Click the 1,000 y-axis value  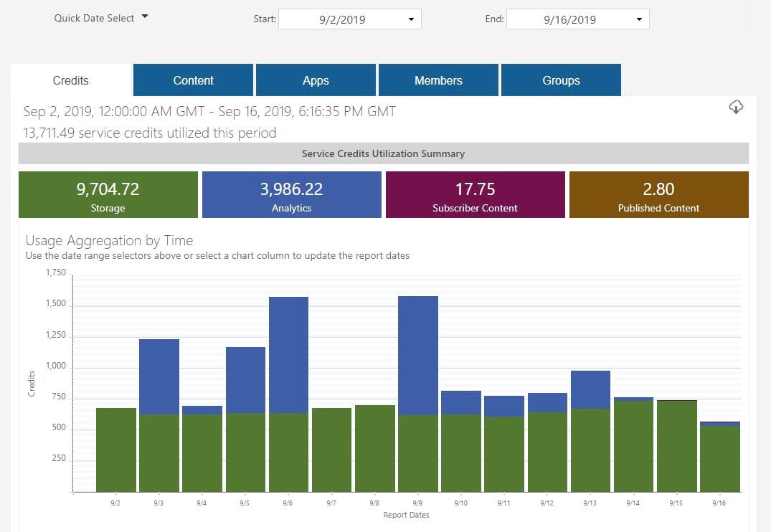point(55,366)
